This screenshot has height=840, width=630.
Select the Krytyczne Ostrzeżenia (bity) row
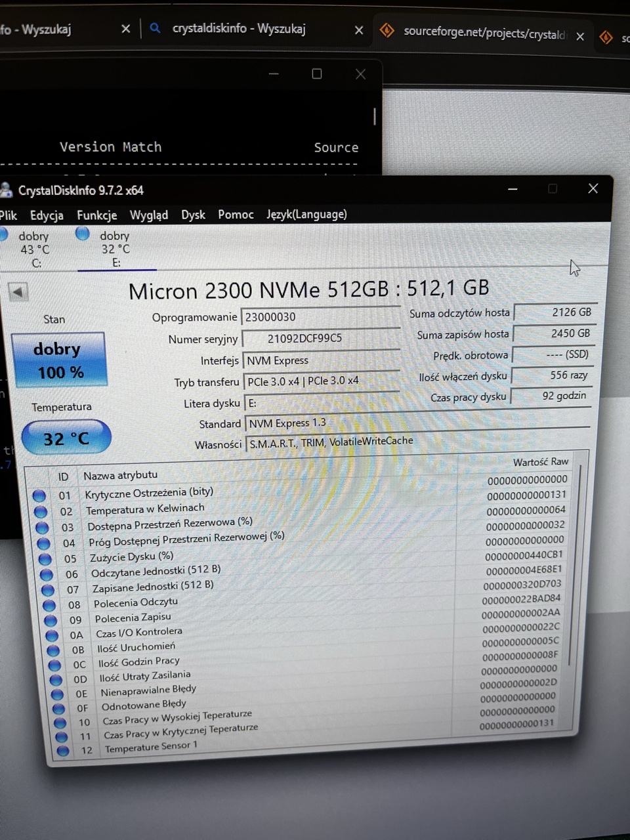click(x=302, y=488)
